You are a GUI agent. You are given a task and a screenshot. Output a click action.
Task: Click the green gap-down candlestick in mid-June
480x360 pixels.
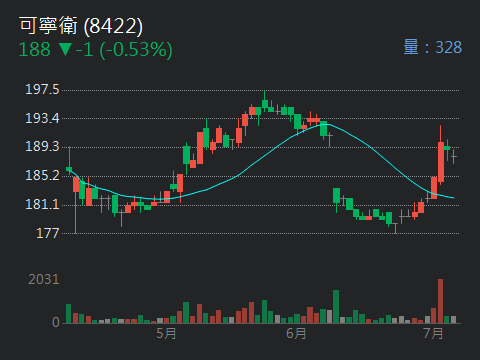coord(336,196)
